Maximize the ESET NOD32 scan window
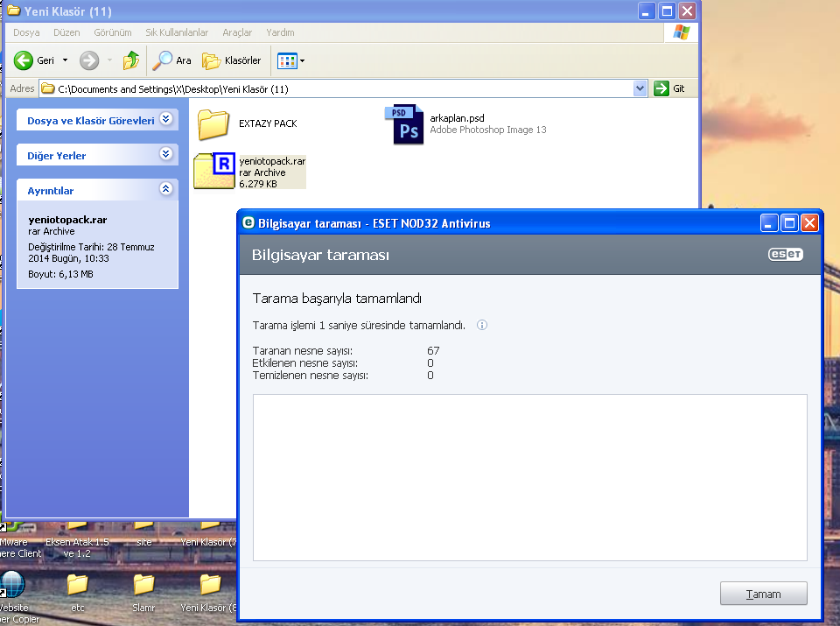 click(789, 222)
